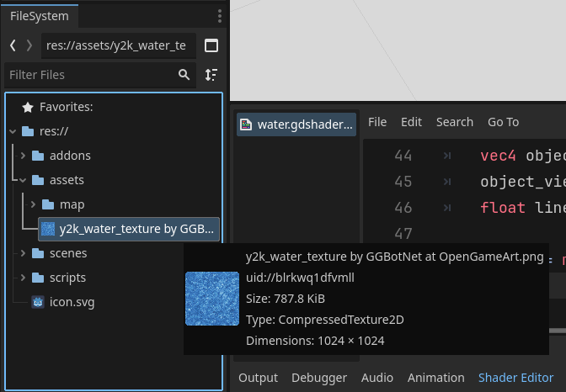Select the y2k_water_texture file in tree

pos(131,229)
